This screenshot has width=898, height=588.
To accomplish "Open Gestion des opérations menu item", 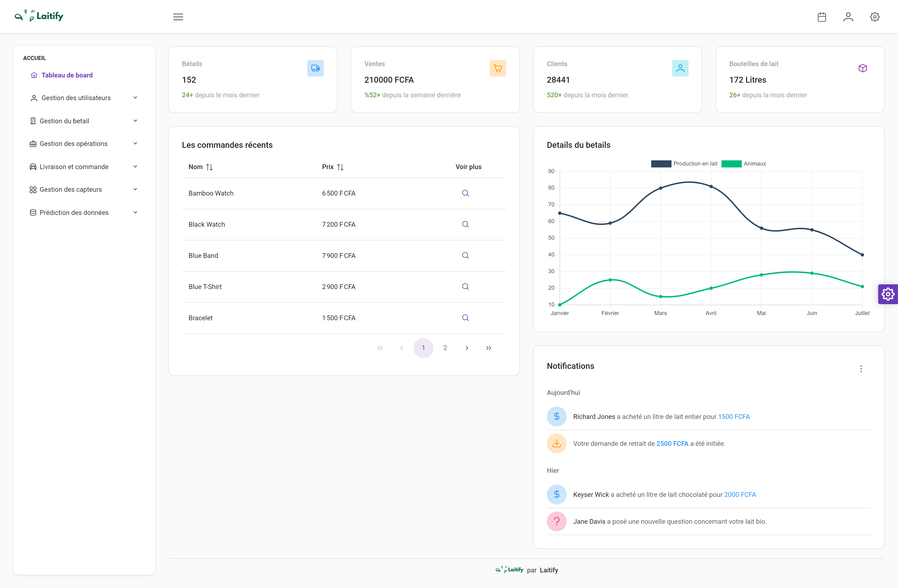I will [84, 144].
